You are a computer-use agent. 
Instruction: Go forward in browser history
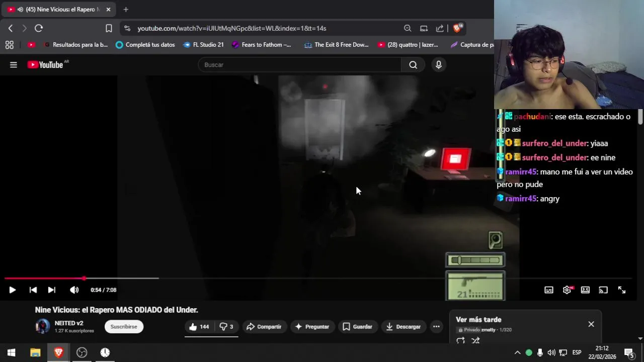click(24, 28)
